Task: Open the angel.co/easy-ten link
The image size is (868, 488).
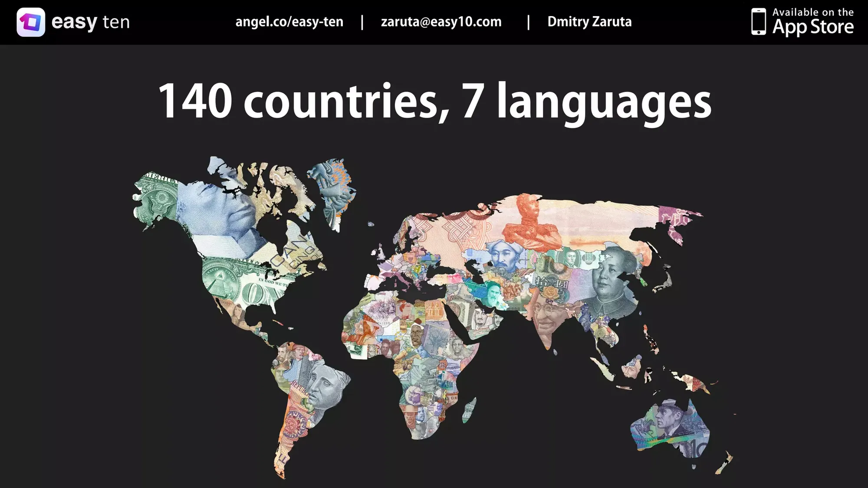Action: pos(289,22)
